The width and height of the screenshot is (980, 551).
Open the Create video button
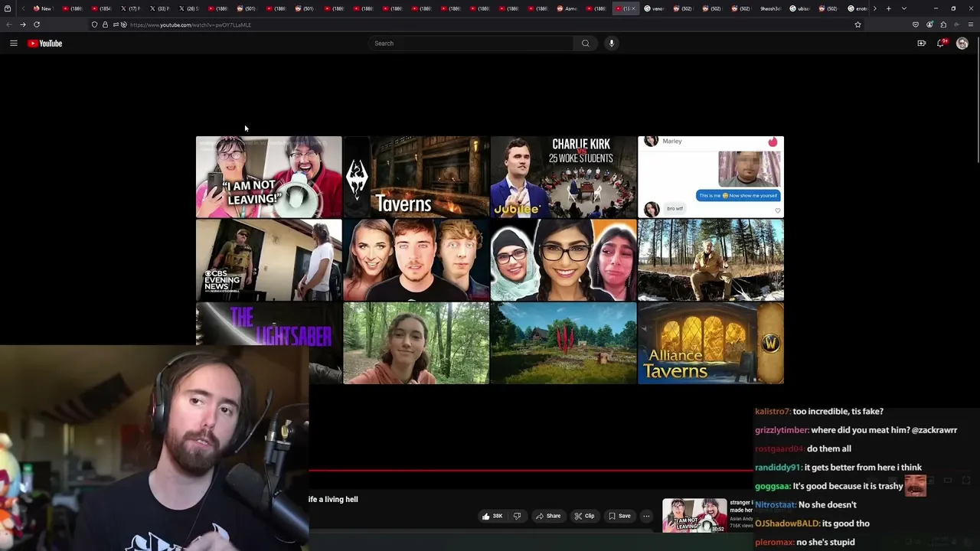click(x=922, y=44)
